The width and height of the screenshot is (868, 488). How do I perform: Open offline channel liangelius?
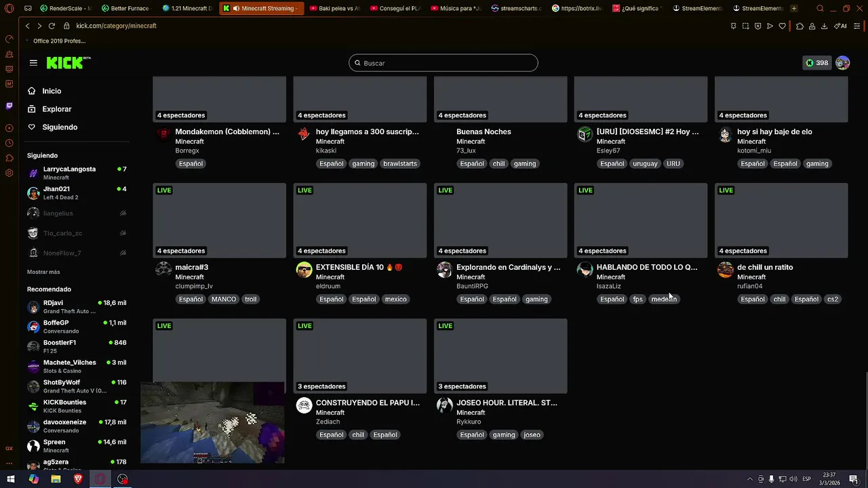(x=77, y=213)
